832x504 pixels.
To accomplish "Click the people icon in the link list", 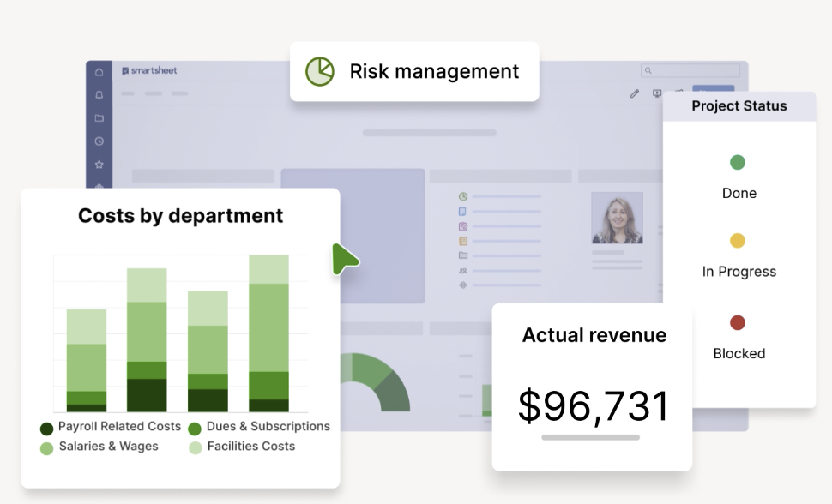I will pyautogui.click(x=463, y=270).
